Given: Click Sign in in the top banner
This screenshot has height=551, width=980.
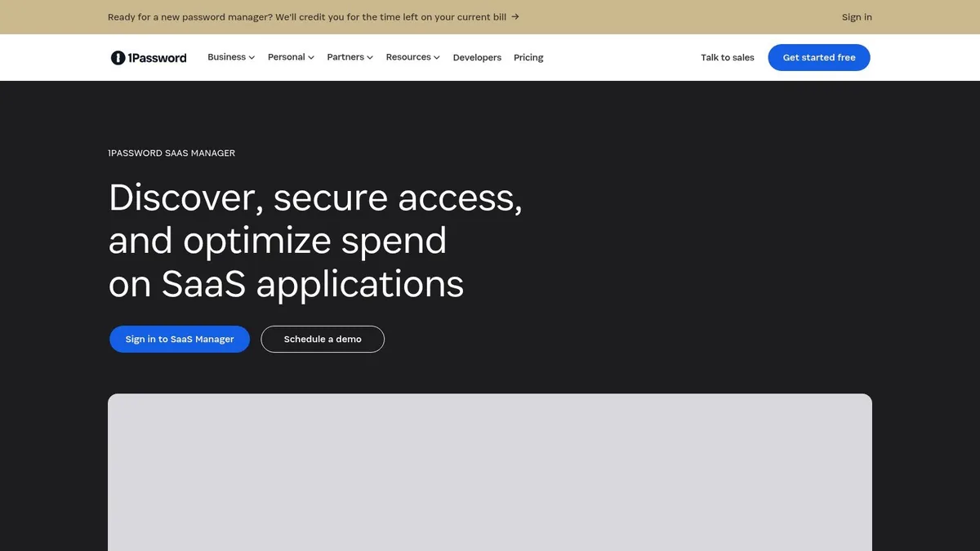Looking at the screenshot, I should [x=857, y=17].
